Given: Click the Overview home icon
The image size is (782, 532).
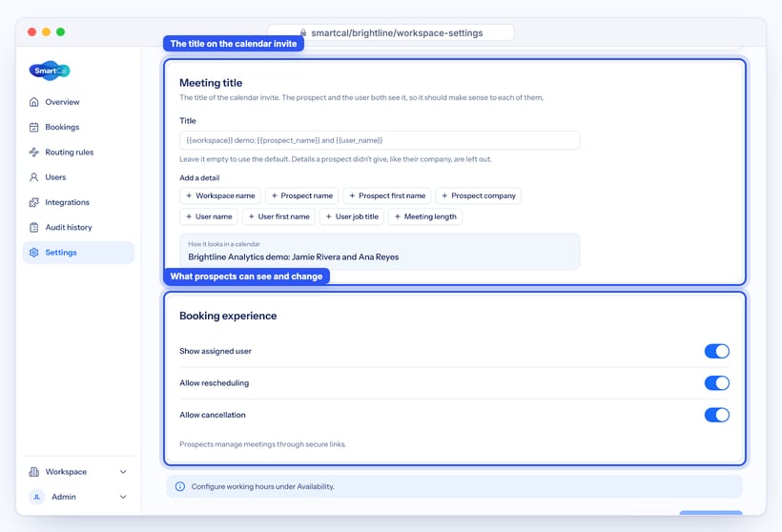Looking at the screenshot, I should 34,102.
